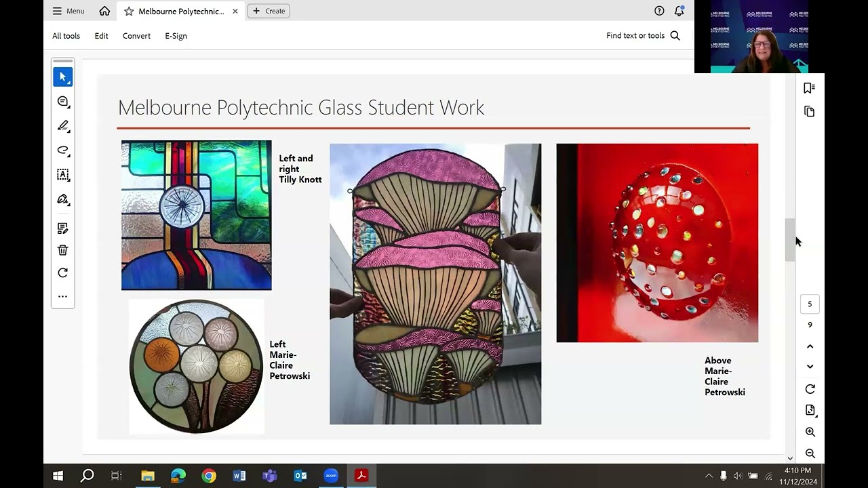Viewport: 868px width, 488px height.
Task: Click the 'Left and right Tilly Knott' caption
Action: coord(300,169)
